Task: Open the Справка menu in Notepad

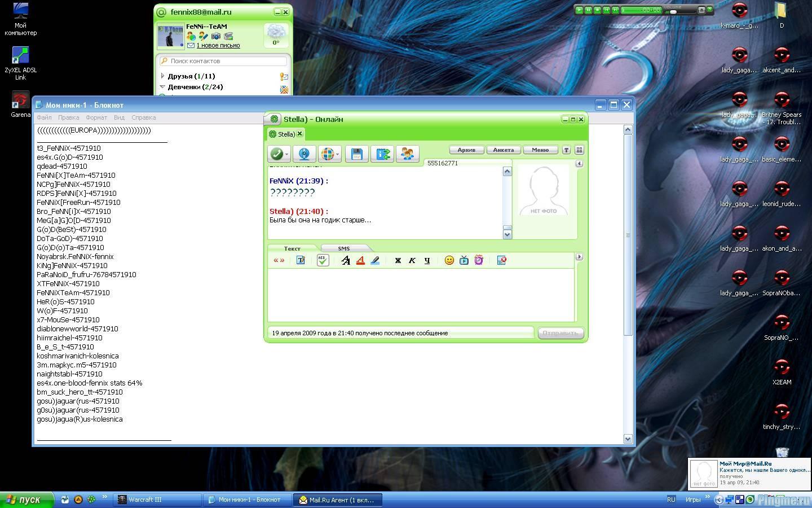Action: point(143,117)
